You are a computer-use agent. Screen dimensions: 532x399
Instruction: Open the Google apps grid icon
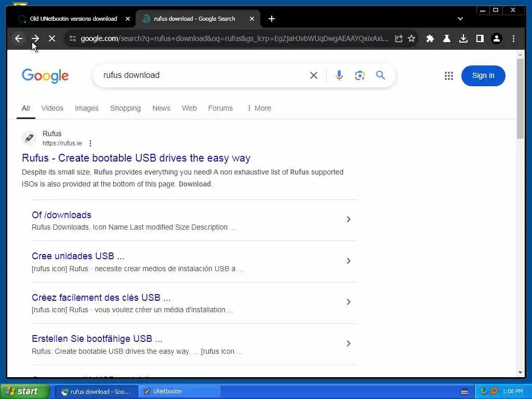[448, 76]
